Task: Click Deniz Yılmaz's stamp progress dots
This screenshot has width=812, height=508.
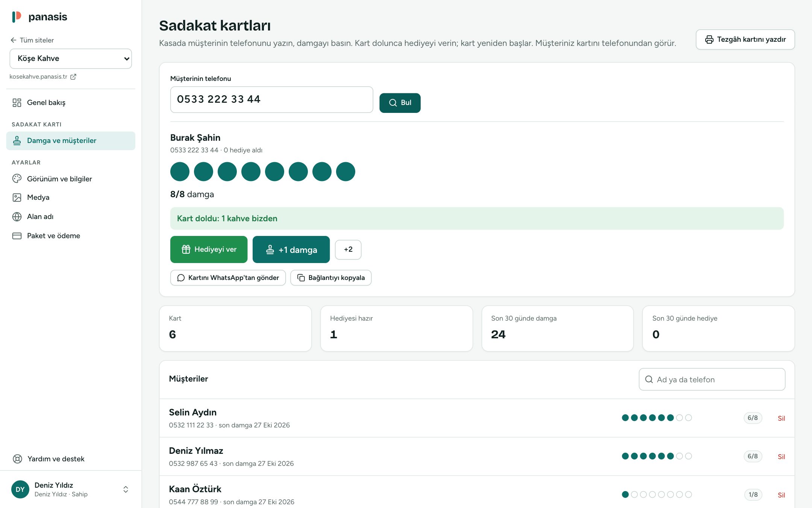Action: tap(657, 456)
